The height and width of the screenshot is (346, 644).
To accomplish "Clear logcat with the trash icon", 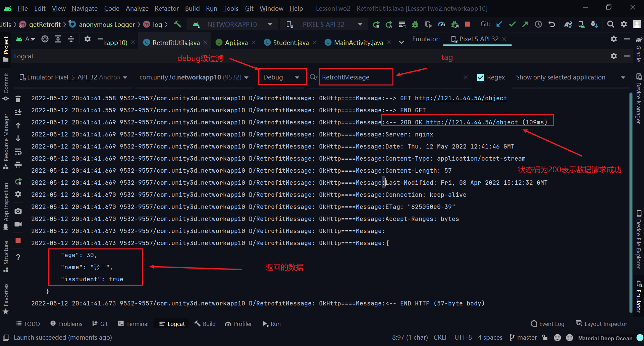I will [x=18, y=99].
